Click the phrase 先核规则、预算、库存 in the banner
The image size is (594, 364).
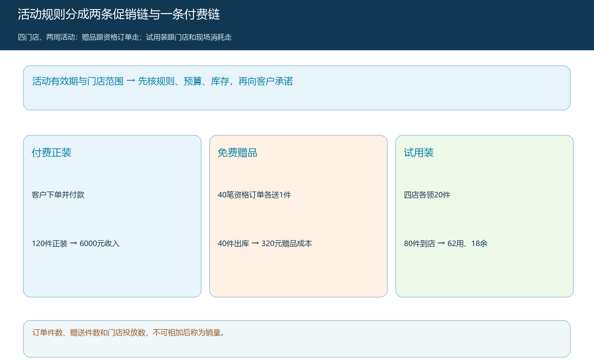[x=184, y=81]
